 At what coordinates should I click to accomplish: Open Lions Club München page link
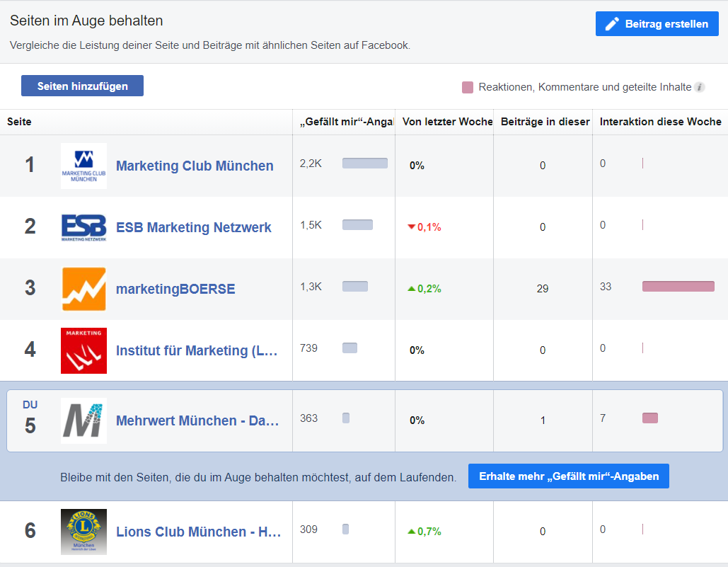point(198,532)
